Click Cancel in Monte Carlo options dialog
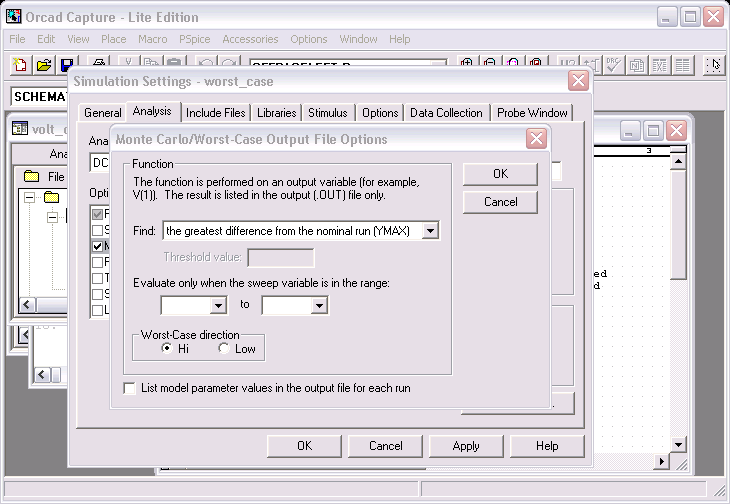Viewport: 730px width, 504px height. pyautogui.click(x=500, y=202)
